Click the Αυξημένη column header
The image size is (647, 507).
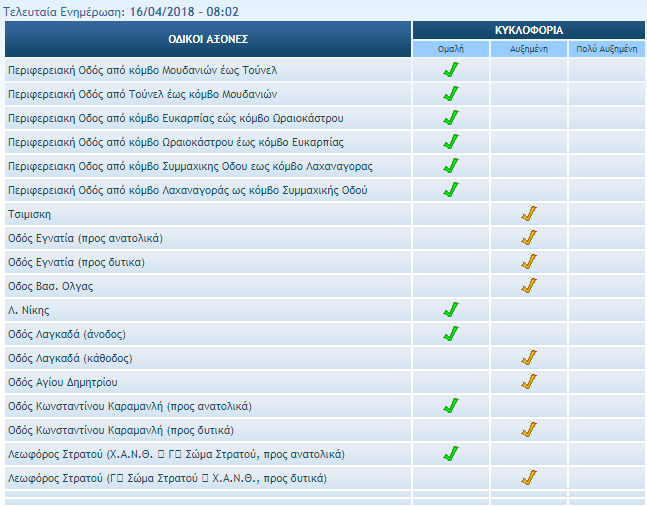click(529, 49)
